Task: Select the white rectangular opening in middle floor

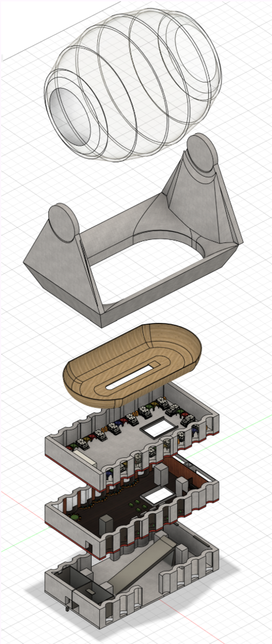Action: [157, 497]
